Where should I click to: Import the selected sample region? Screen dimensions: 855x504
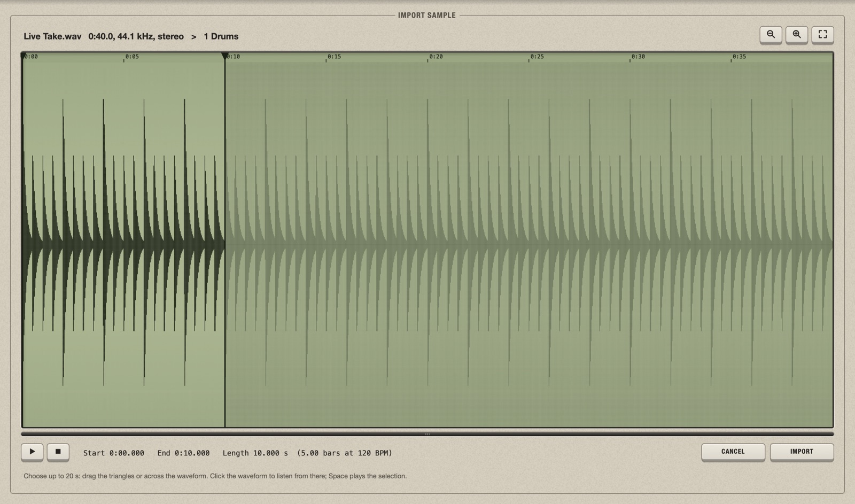pos(802,452)
